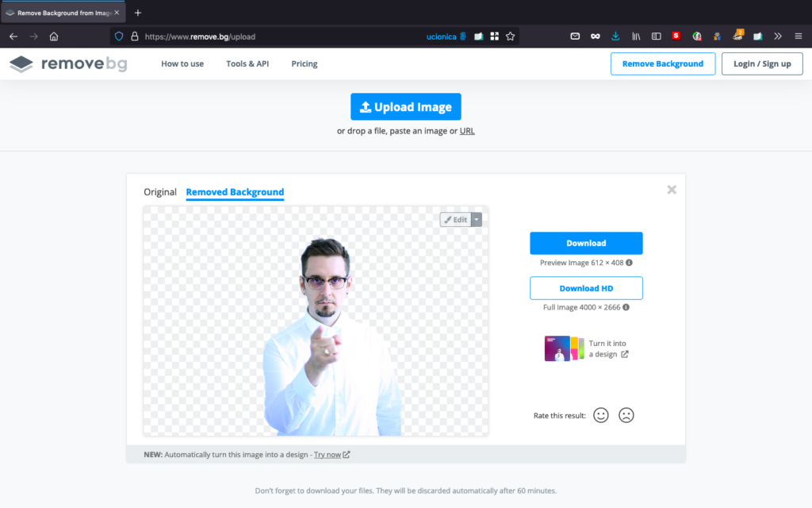The height and width of the screenshot is (508, 812).
Task: Bookmark this page with the star icon
Action: (x=511, y=36)
